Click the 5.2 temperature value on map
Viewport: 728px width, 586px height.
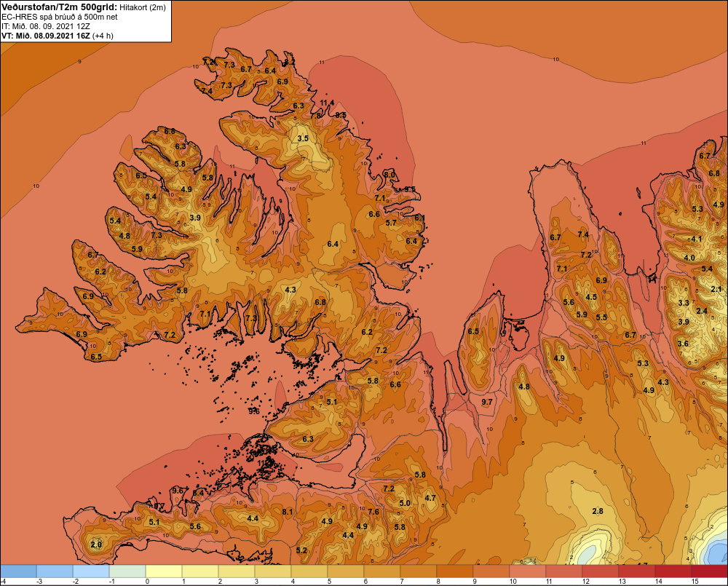[301, 550]
